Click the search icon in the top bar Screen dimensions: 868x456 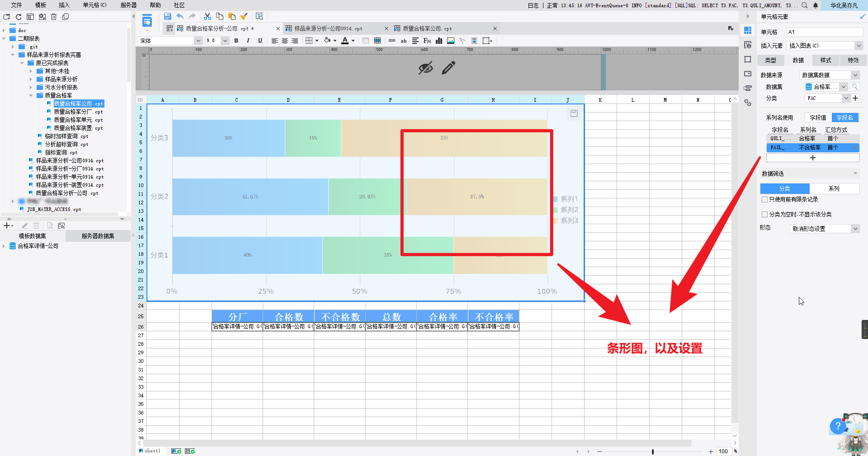click(x=805, y=5)
